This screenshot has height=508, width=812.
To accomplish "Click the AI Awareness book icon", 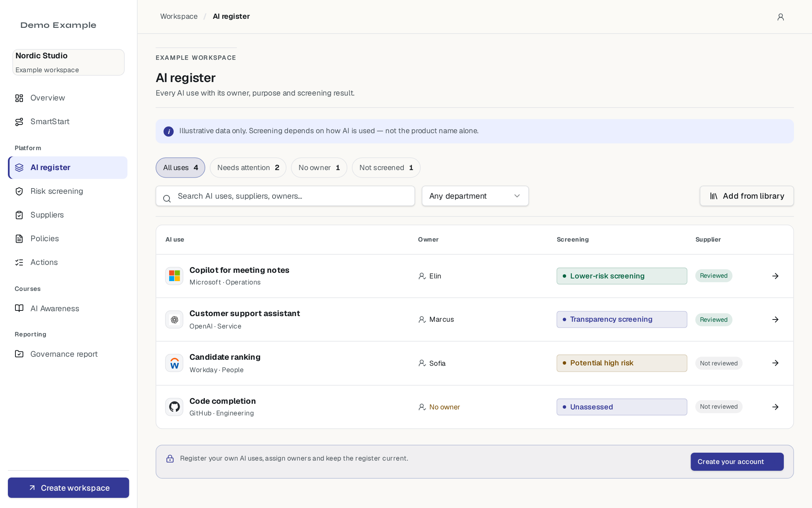I will pos(19,309).
